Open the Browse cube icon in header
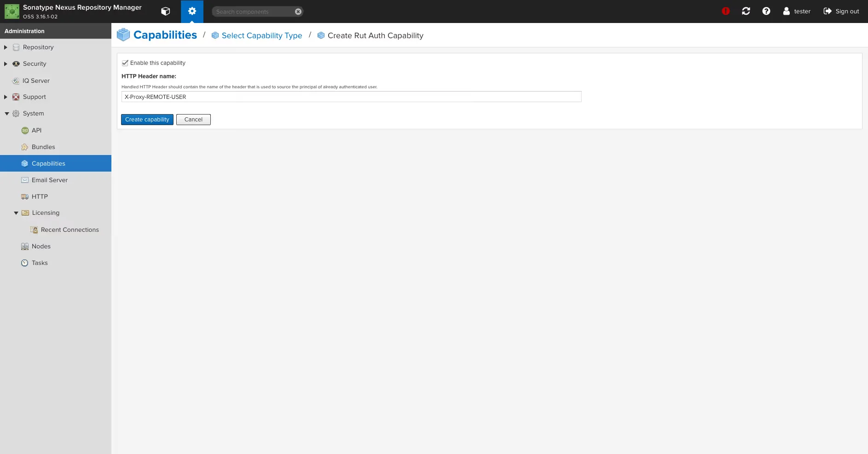 (x=166, y=11)
